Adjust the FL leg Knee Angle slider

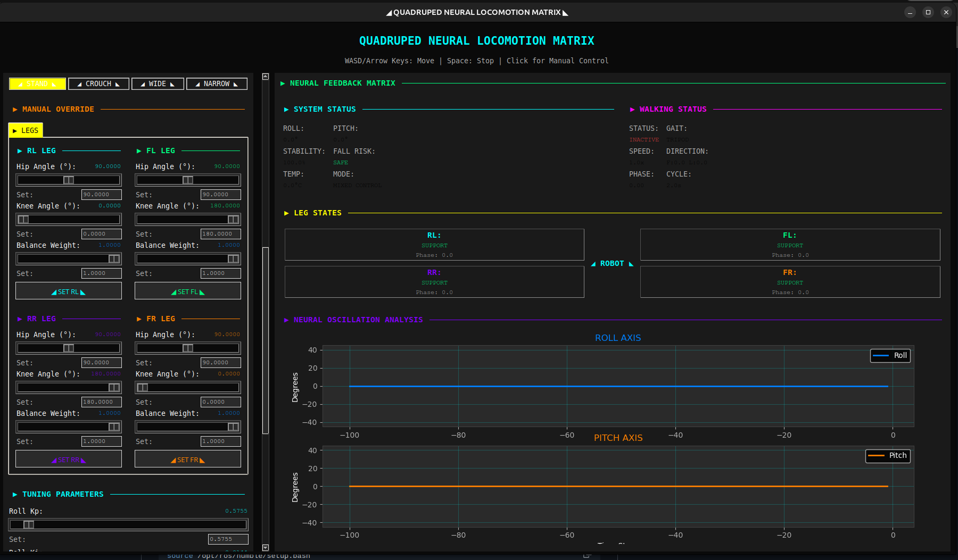(x=188, y=219)
